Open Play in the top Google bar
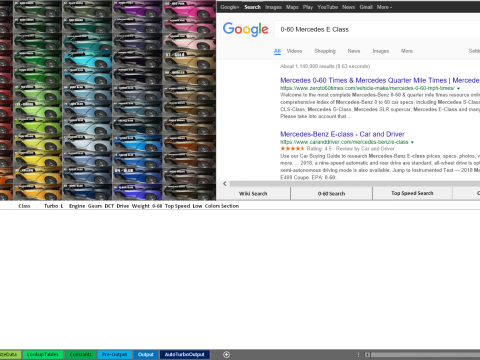The width and height of the screenshot is (480, 360). click(x=308, y=7)
